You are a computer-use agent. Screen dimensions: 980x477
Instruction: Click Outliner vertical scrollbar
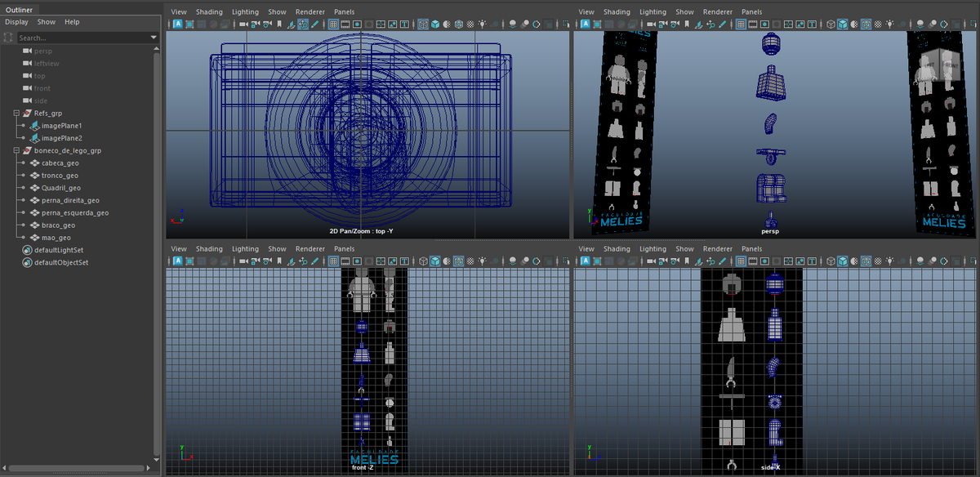tap(157, 253)
